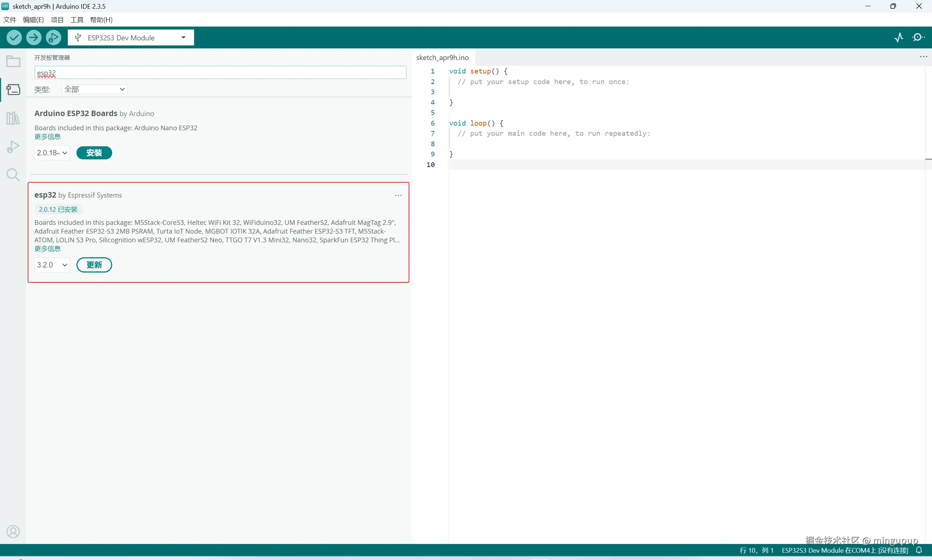This screenshot has width=932, height=560.
Task: Click the esp32 boards search field
Action: click(220, 72)
